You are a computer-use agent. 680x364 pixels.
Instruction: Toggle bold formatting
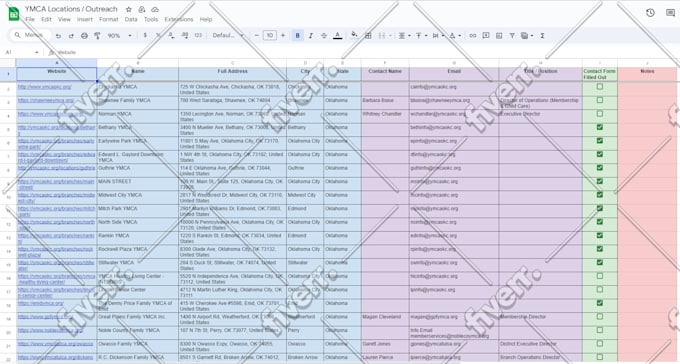(x=298, y=36)
